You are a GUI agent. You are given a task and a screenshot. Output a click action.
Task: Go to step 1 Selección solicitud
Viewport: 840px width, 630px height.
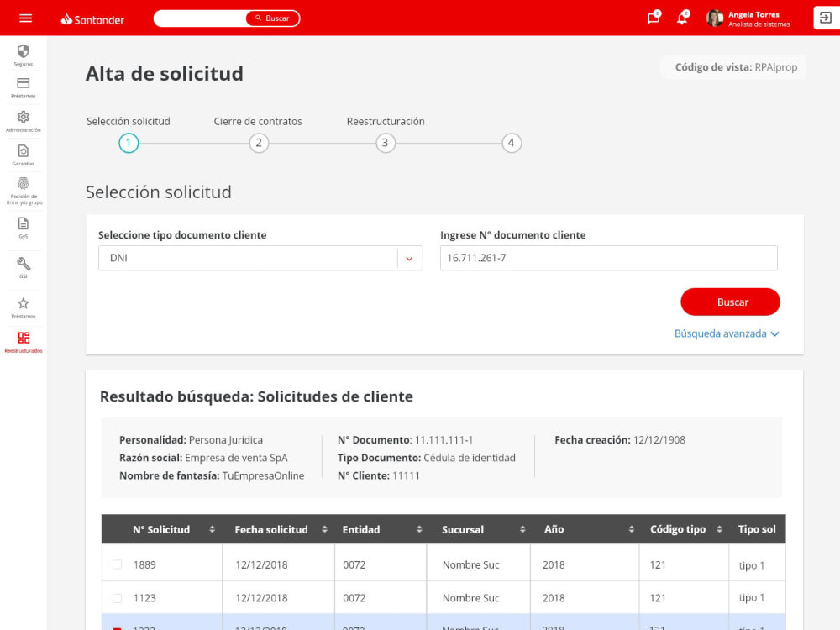pyautogui.click(x=129, y=143)
